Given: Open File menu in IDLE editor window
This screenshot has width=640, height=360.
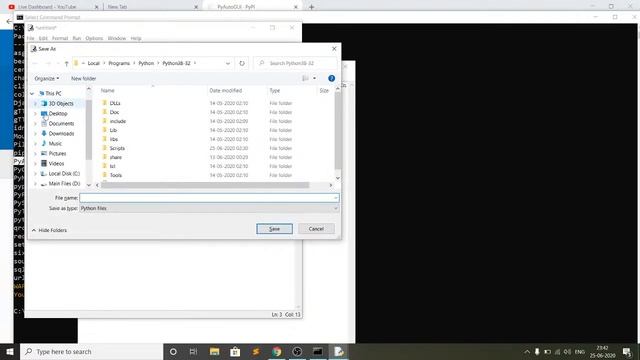Looking at the screenshot, I should pyautogui.click(x=31, y=38).
